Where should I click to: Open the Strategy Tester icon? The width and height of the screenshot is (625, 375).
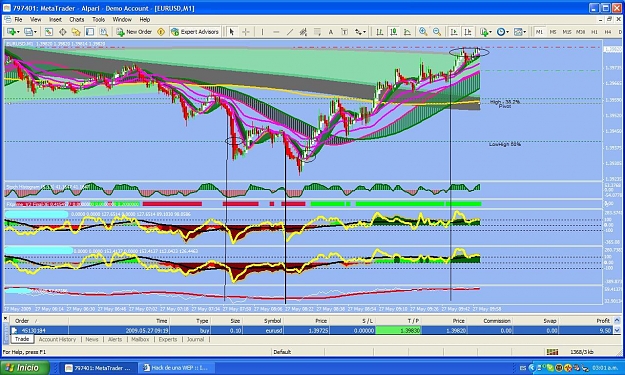tap(103, 32)
